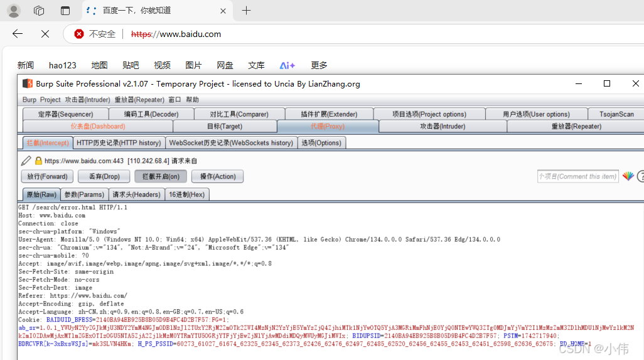Click the Host: www.baidu.com header line
Image resolution: width=644 pixels, height=360 pixels.
click(51, 216)
